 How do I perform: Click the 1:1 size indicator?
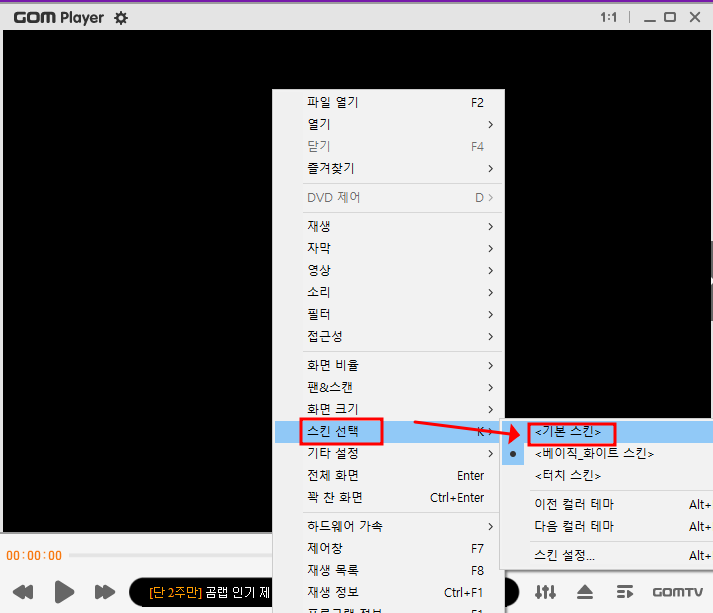point(608,17)
